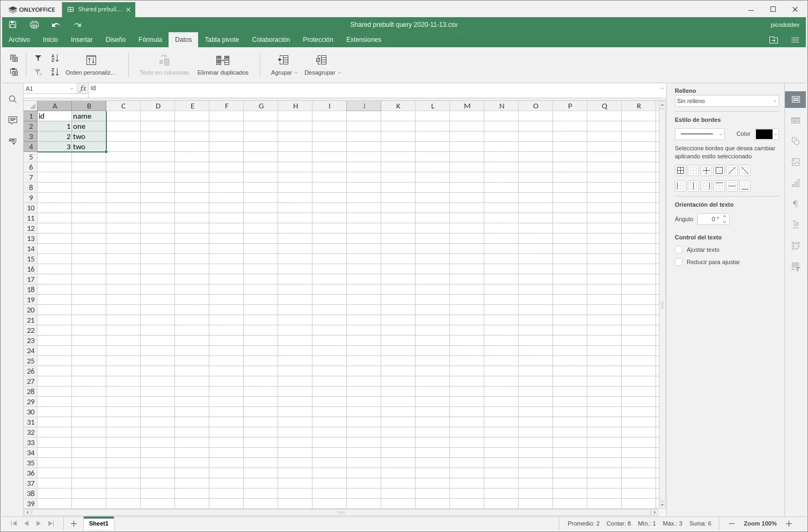Screen dimensions: 808x532
Task: Click the Save icon in the title bar
Action: point(13,25)
